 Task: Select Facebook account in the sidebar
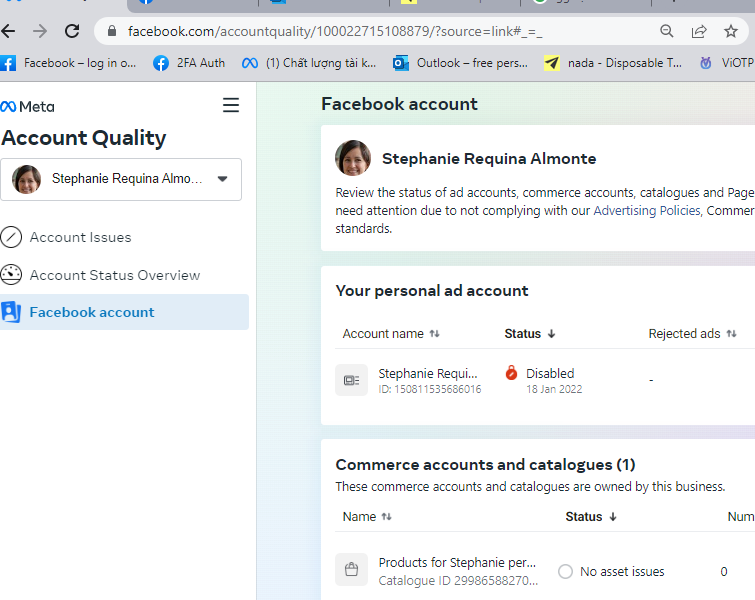pyautogui.click(x=124, y=312)
